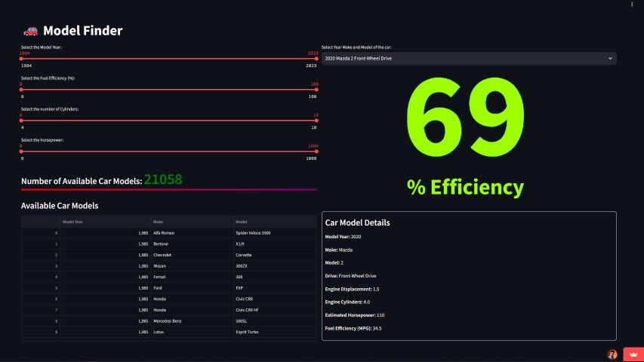This screenshot has height=362, width=644.
Task: Select the '308' model cell
Action: coord(274,277)
